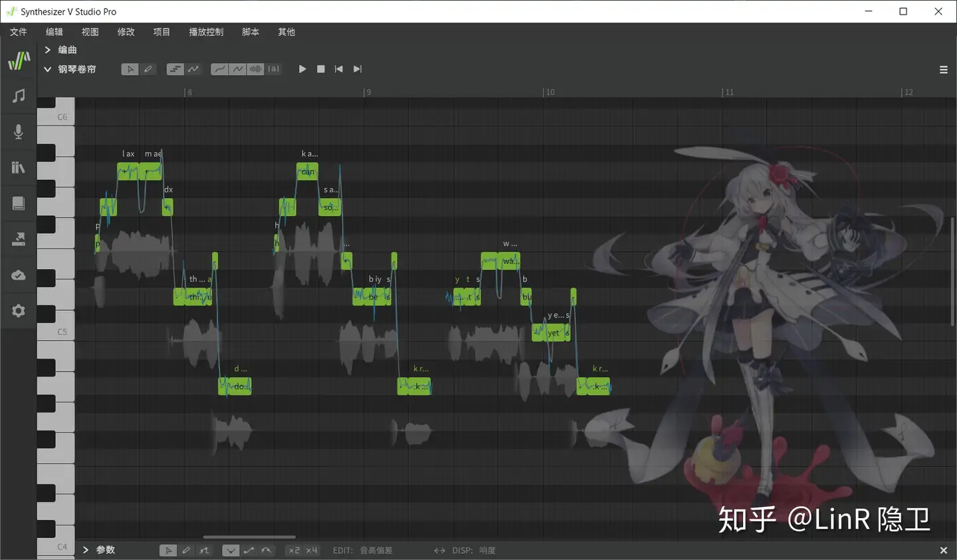The height and width of the screenshot is (560, 957).
Task: Select the 'can' note block
Action: tap(307, 171)
